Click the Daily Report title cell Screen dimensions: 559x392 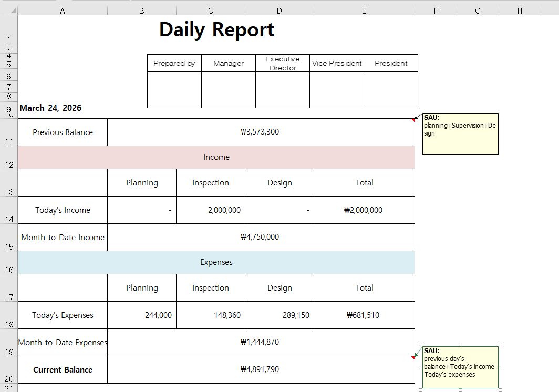[x=216, y=30]
